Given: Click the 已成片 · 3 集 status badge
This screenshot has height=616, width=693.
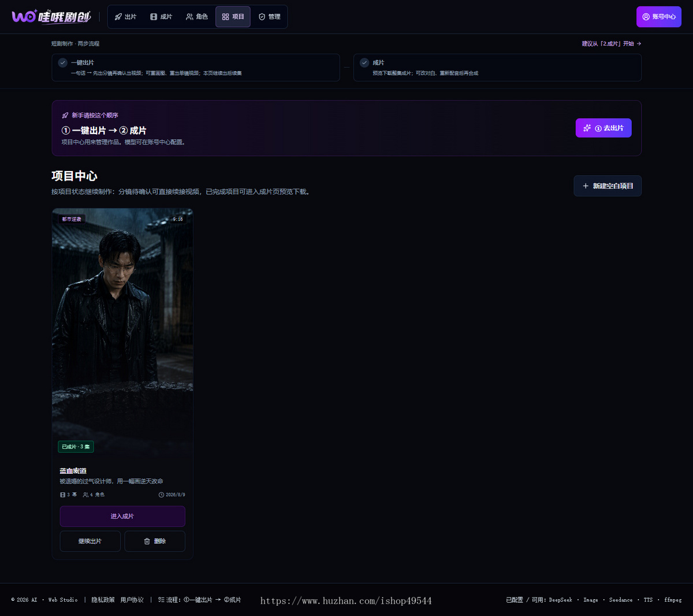Looking at the screenshot, I should [x=76, y=447].
